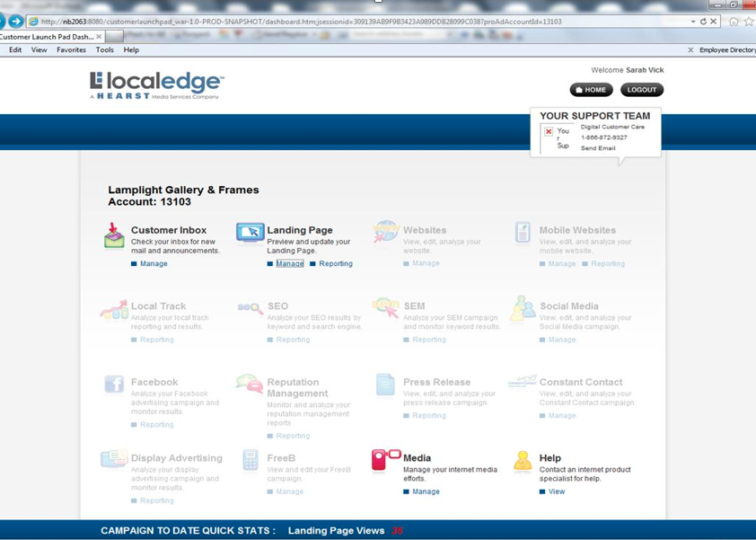Viewport: 756px width, 540px height.
Task: Click the browser home house icon
Action: [x=734, y=22]
